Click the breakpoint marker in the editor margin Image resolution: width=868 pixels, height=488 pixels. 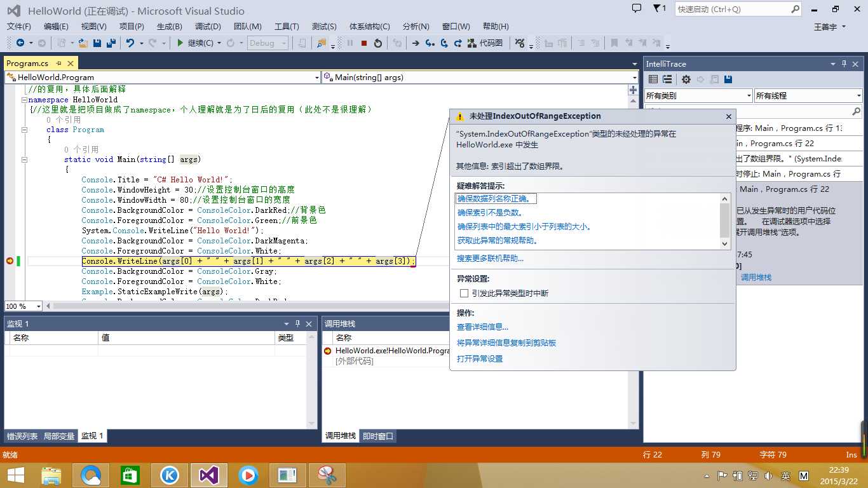(x=10, y=261)
